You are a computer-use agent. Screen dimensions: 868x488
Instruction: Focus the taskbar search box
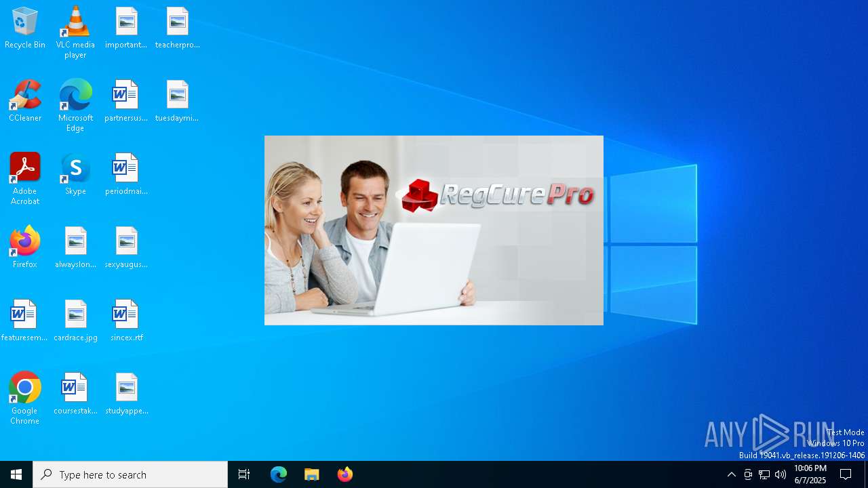click(130, 474)
